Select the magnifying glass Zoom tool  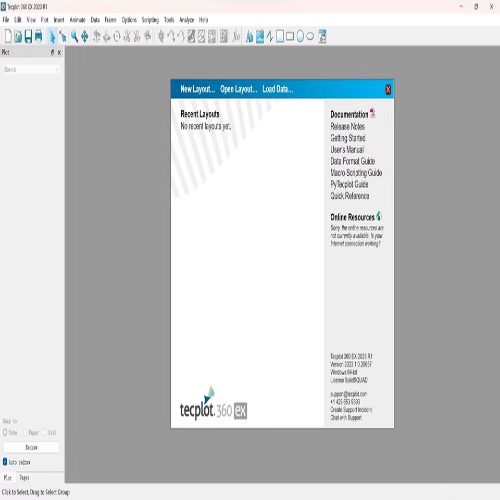click(74, 36)
